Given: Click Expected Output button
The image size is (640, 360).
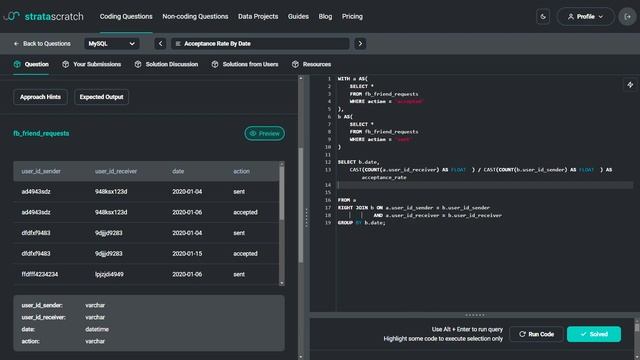Looking at the screenshot, I should click(x=101, y=97).
